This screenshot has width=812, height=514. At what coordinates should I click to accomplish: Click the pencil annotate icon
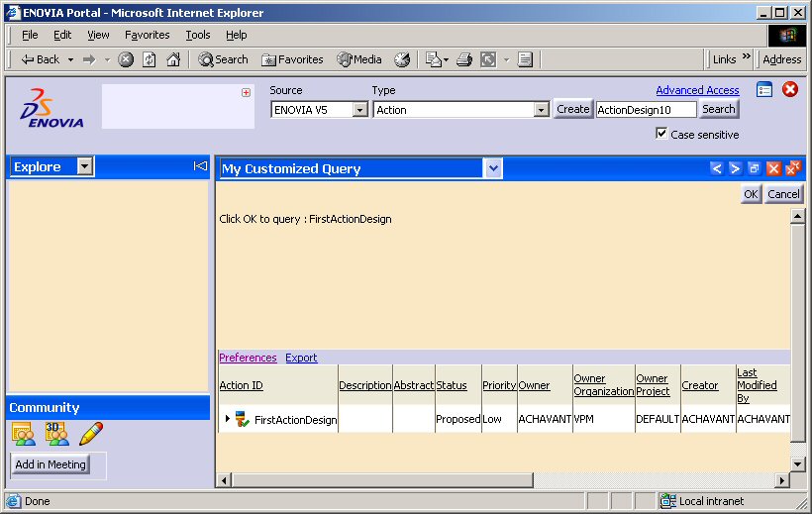pyautogui.click(x=91, y=434)
